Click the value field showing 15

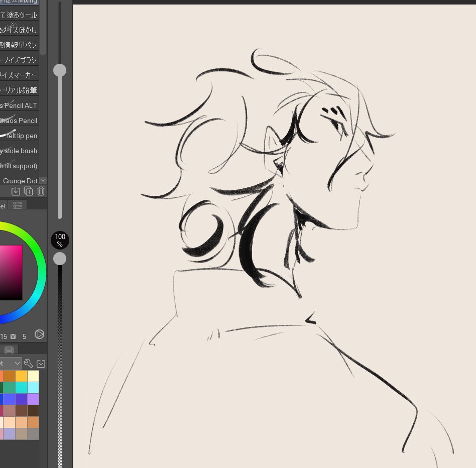(x=4, y=336)
